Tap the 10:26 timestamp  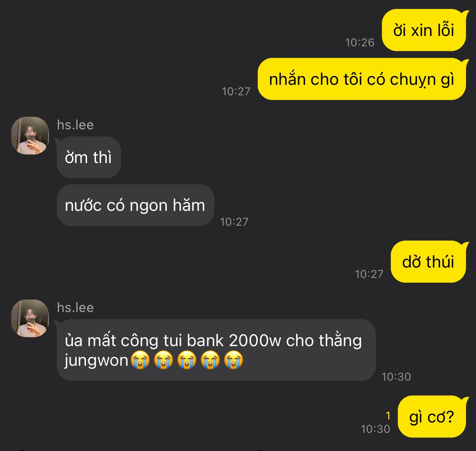[360, 43]
